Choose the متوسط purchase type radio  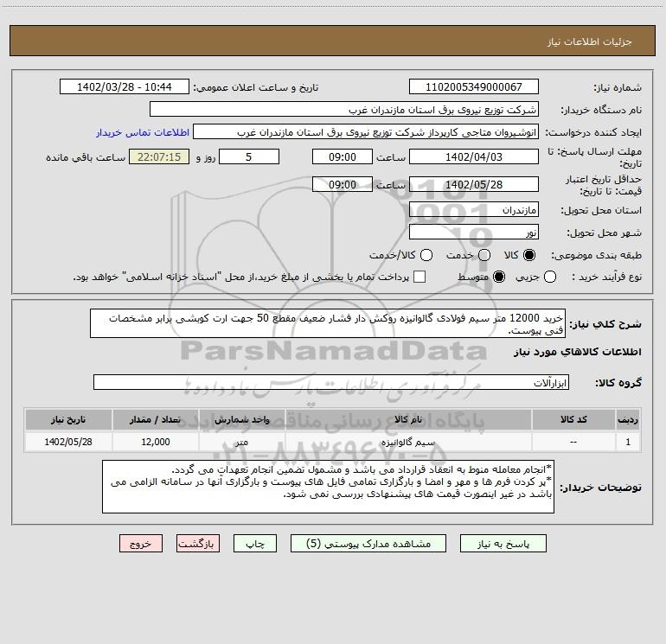point(499,277)
